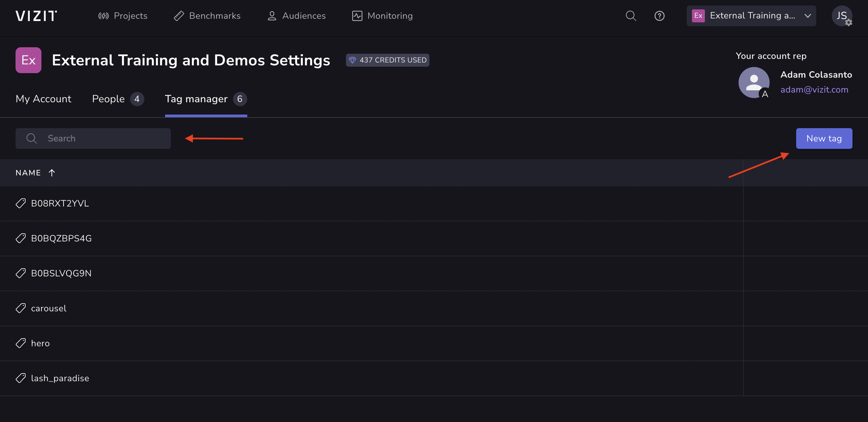Open the help question mark icon

pyautogui.click(x=659, y=16)
